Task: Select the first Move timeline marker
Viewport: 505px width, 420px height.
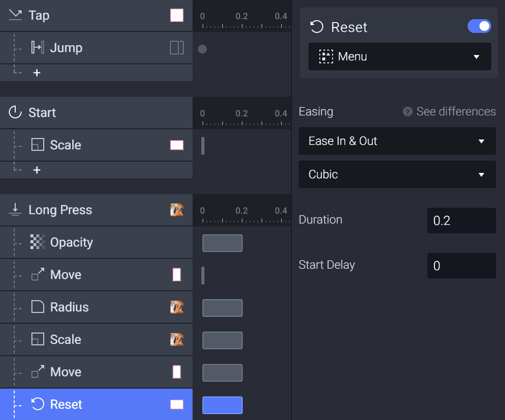Action: (203, 276)
